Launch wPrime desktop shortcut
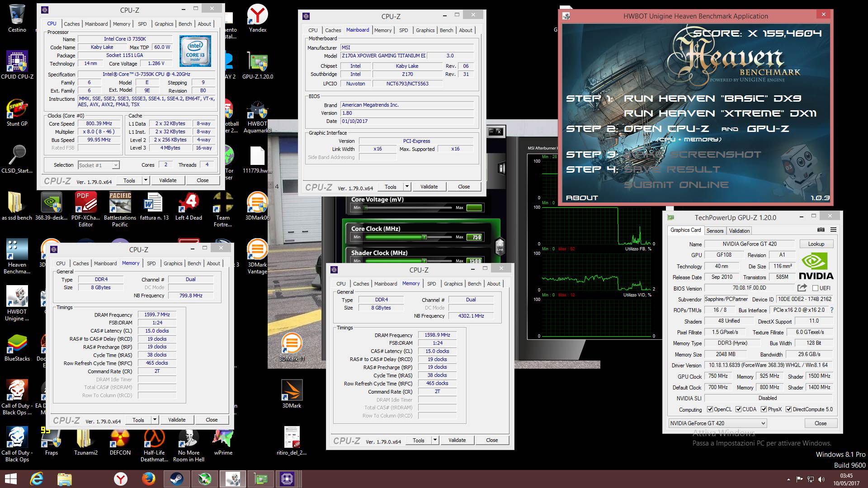This screenshot has height=488, width=868. 223,441
